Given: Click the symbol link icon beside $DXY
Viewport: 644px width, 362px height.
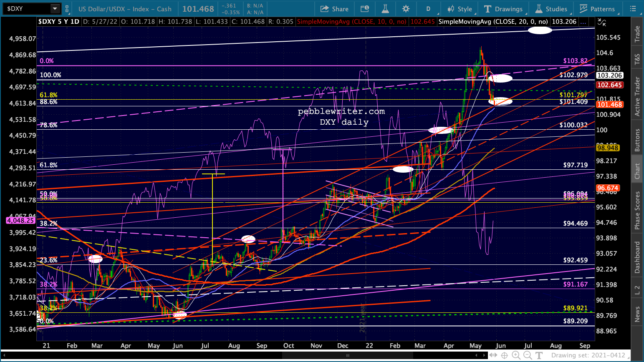Looking at the screenshot, I should click(67, 9).
